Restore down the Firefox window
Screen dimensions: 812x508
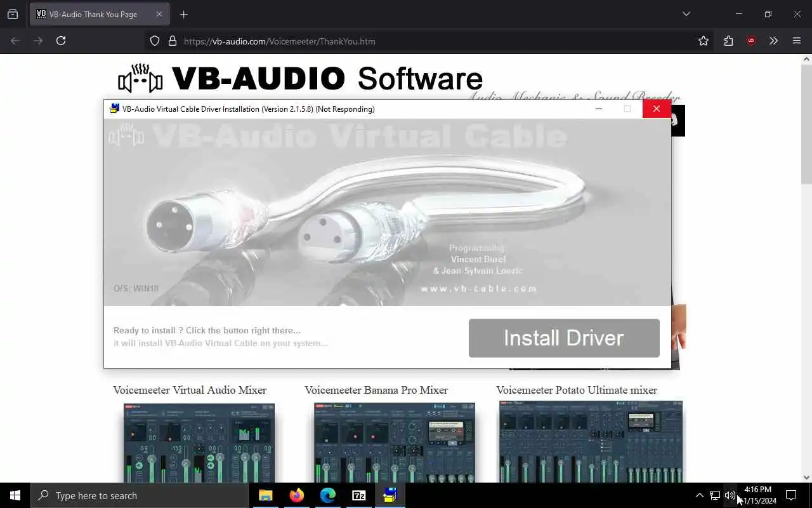coord(768,14)
